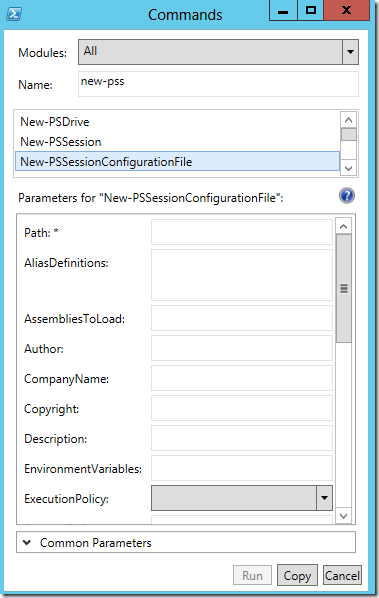Image resolution: width=379 pixels, height=598 pixels.
Task: Click the AssembliesToLoad field
Action: point(242,318)
